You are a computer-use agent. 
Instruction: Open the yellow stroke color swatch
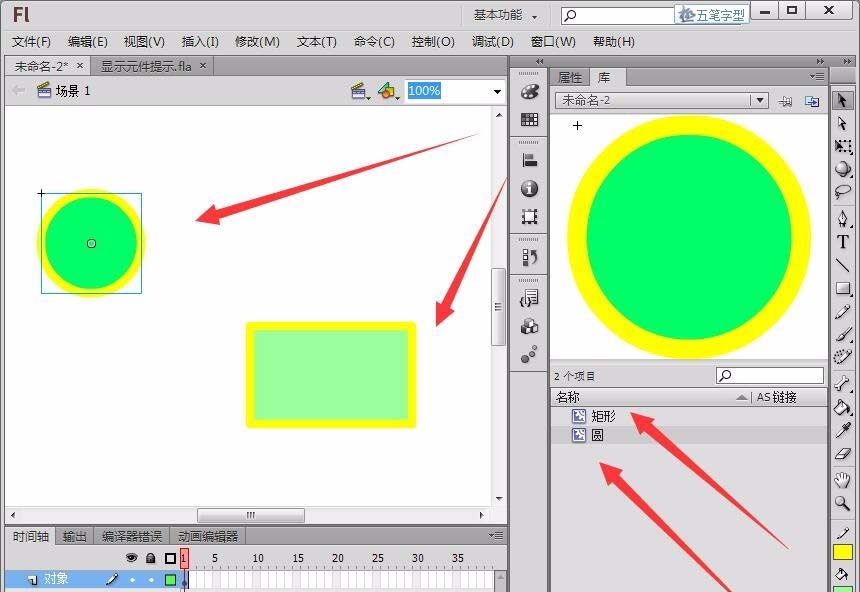(x=843, y=552)
